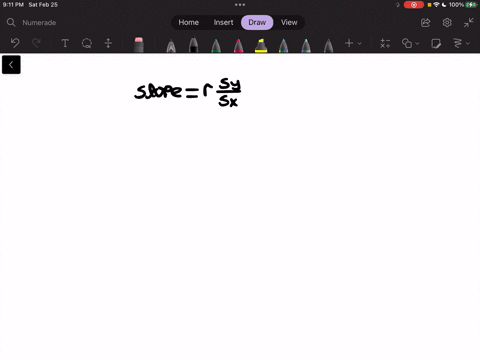480x360 pixels.
Task: Select the Add Space tool
Action: point(108,43)
